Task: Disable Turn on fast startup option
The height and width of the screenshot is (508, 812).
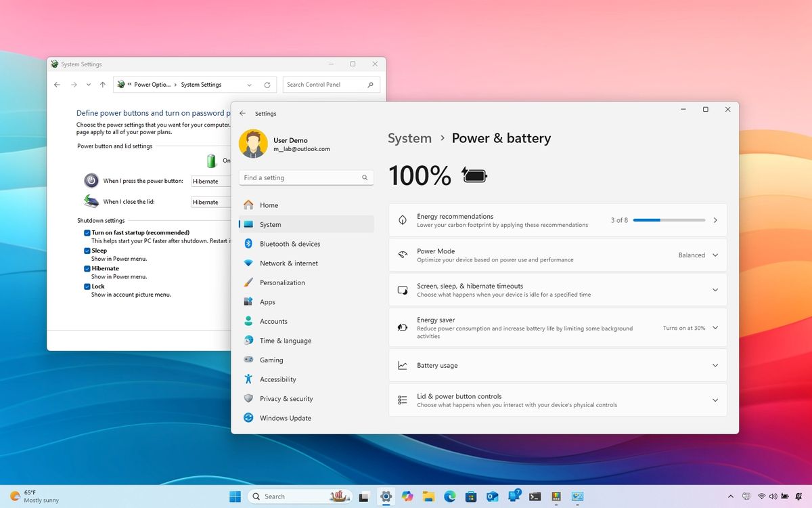Action: [87, 232]
